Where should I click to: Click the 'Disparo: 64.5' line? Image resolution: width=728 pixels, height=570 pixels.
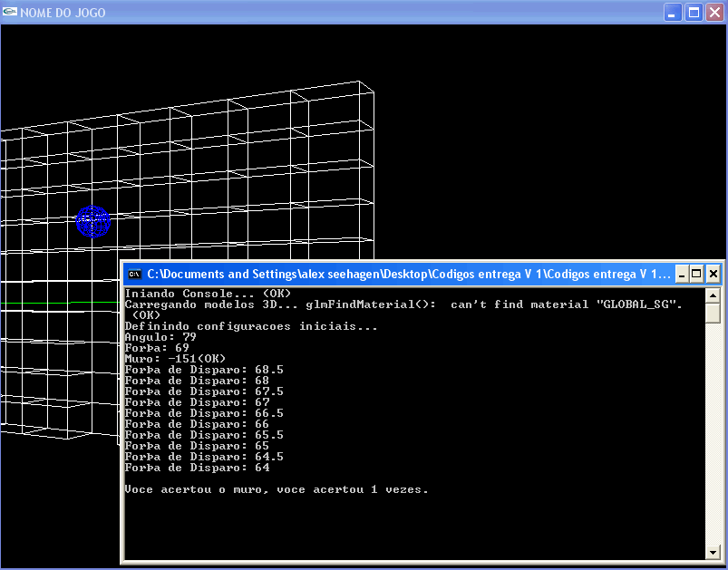pyautogui.click(x=204, y=457)
